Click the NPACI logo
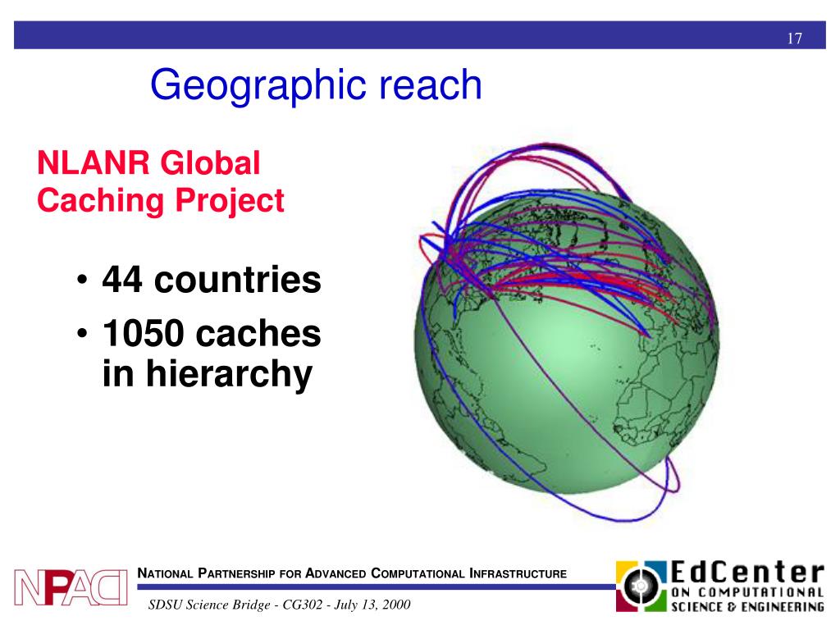Screen dimensions: 840x630 tap(71, 587)
